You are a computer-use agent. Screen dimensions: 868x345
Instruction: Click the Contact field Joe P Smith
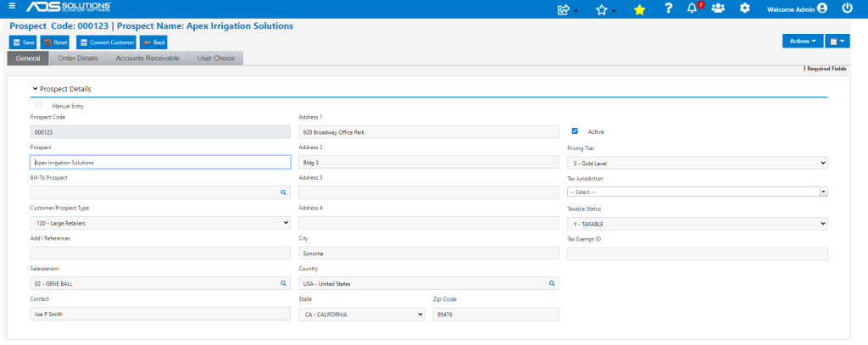(x=160, y=314)
